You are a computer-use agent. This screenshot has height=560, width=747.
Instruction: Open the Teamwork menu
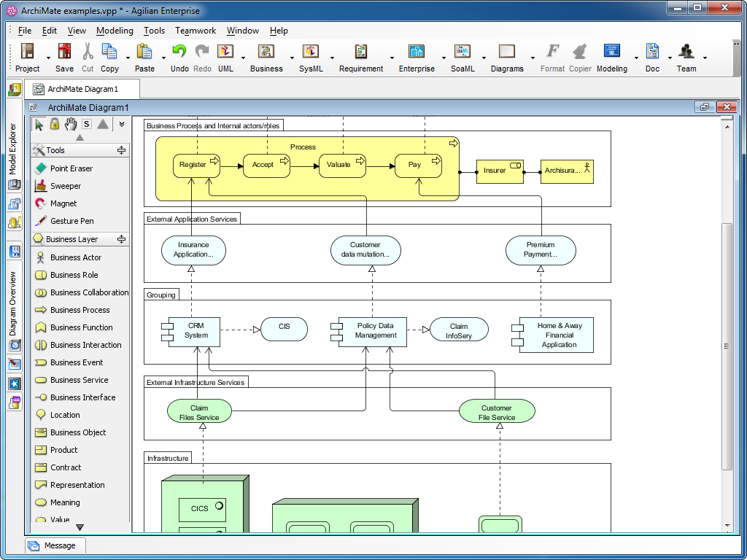pyautogui.click(x=194, y=31)
